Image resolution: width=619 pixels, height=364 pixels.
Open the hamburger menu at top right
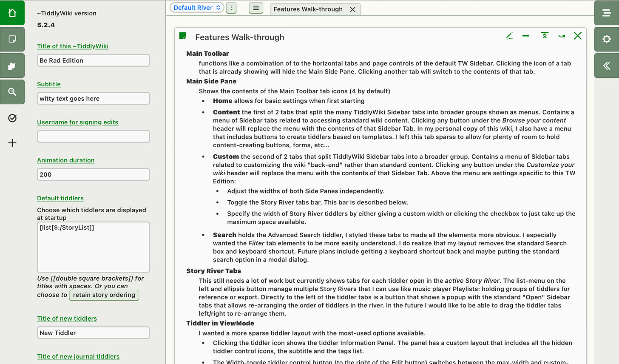tap(607, 13)
